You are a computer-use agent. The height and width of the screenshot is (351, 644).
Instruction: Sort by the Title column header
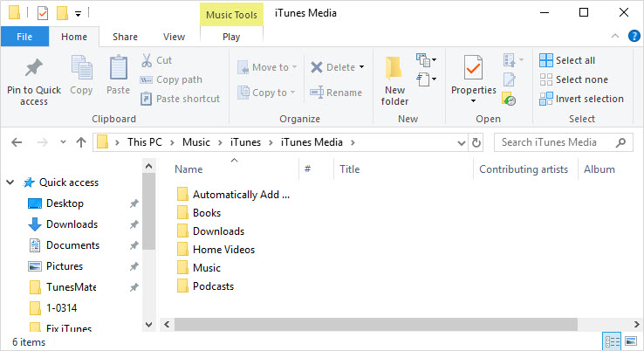[350, 169]
